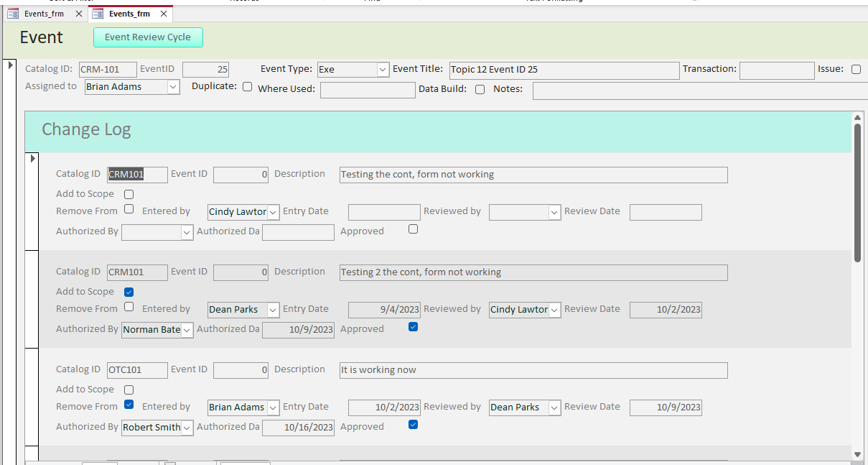This screenshot has height=465, width=868.
Task: Click the highlighted CRM101 Catalog ID field
Action: [x=137, y=175]
